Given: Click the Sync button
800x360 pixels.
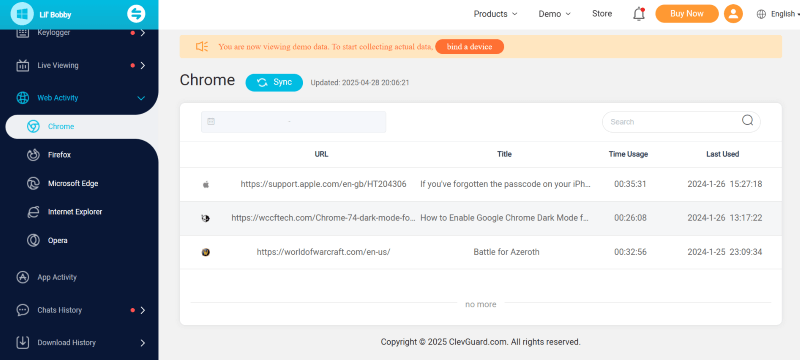Looking at the screenshot, I should tap(274, 83).
